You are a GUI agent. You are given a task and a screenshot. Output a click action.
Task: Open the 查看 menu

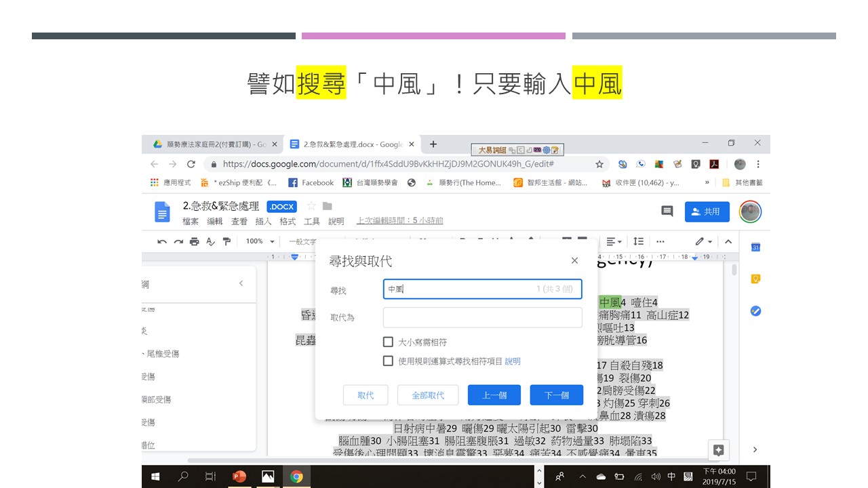coord(239,222)
